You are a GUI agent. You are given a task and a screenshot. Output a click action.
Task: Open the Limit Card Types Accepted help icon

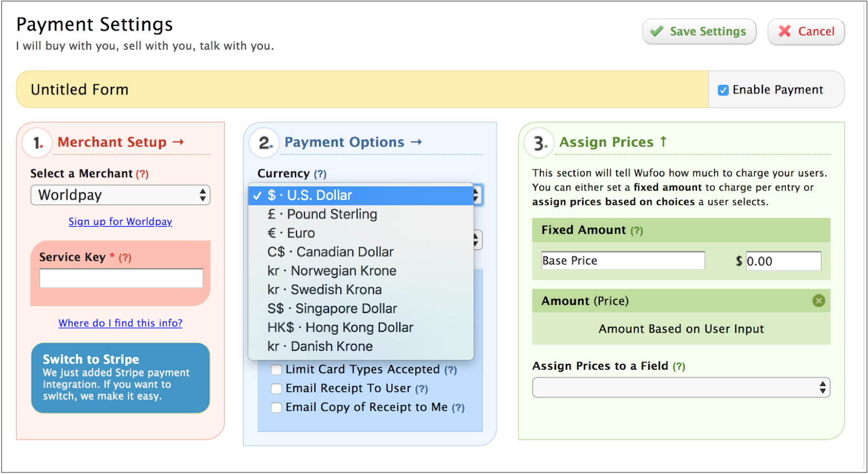click(451, 369)
